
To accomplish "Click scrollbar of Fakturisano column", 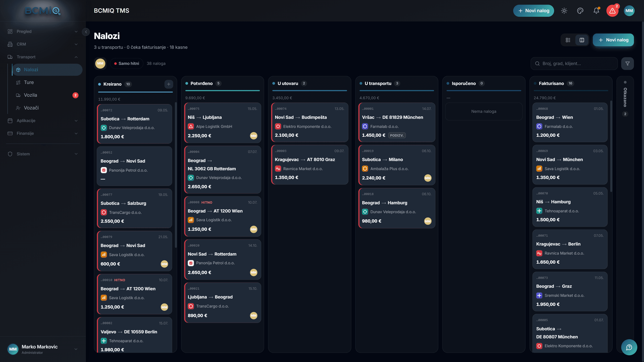I will point(611,146).
